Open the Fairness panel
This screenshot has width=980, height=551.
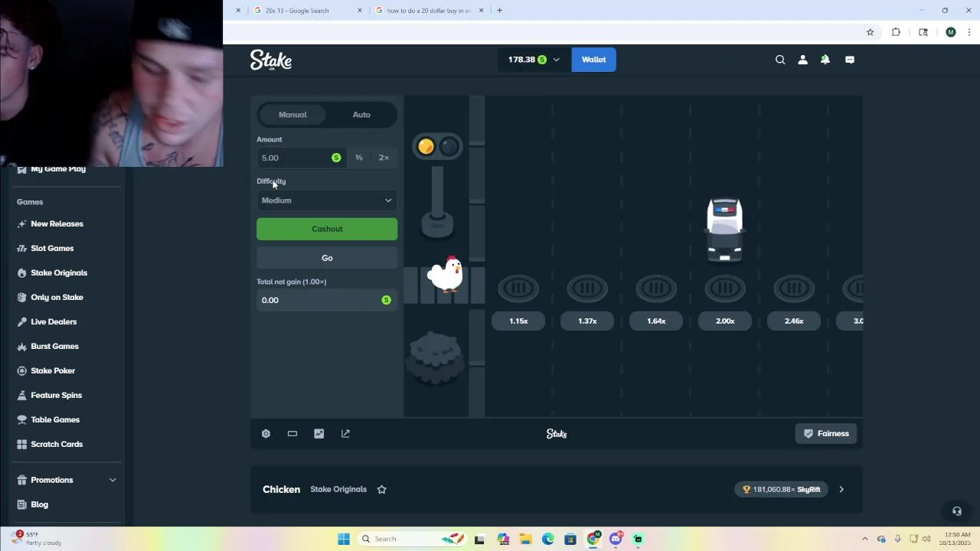click(x=825, y=433)
